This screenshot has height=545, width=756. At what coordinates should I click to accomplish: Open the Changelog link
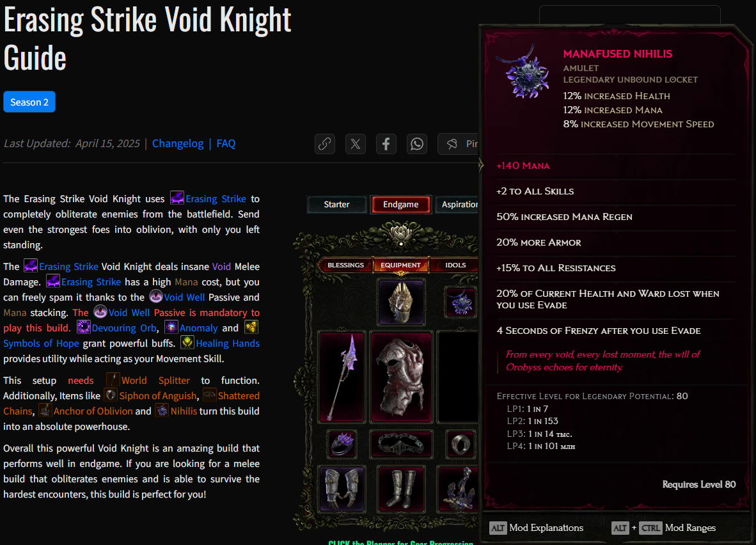pyautogui.click(x=178, y=144)
